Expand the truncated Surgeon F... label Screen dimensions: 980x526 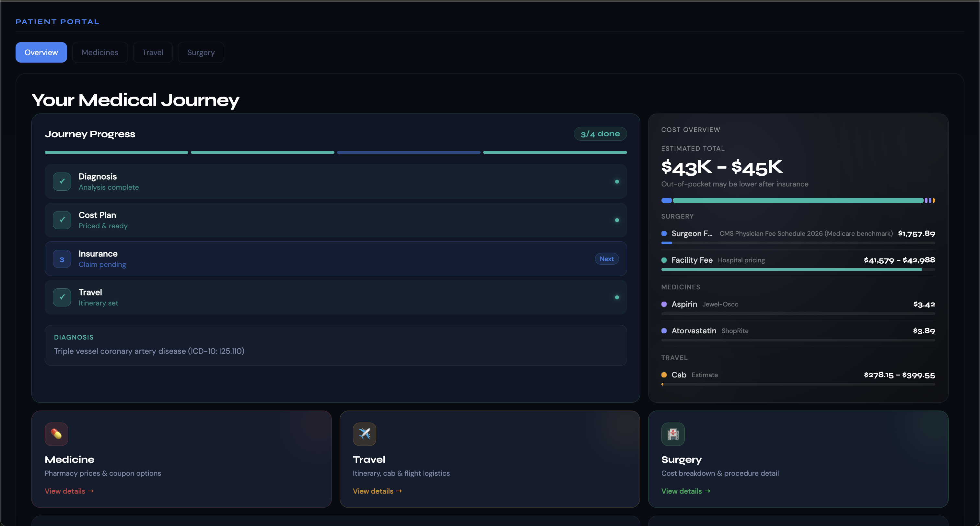click(x=691, y=233)
